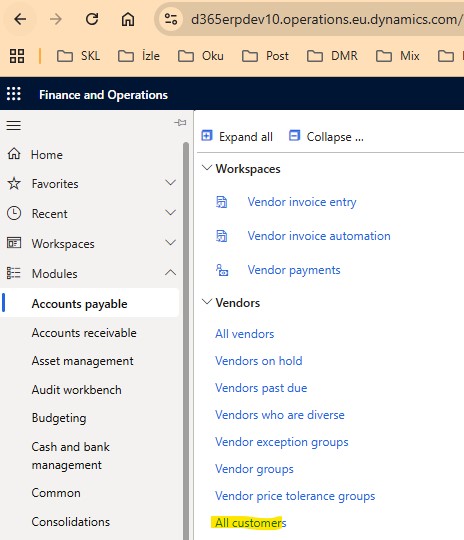Open Vendor price tolerance groups link

[295, 496]
